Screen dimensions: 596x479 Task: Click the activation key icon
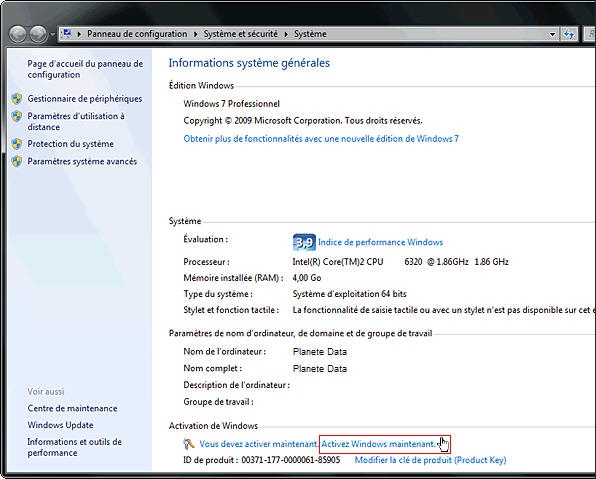click(189, 444)
